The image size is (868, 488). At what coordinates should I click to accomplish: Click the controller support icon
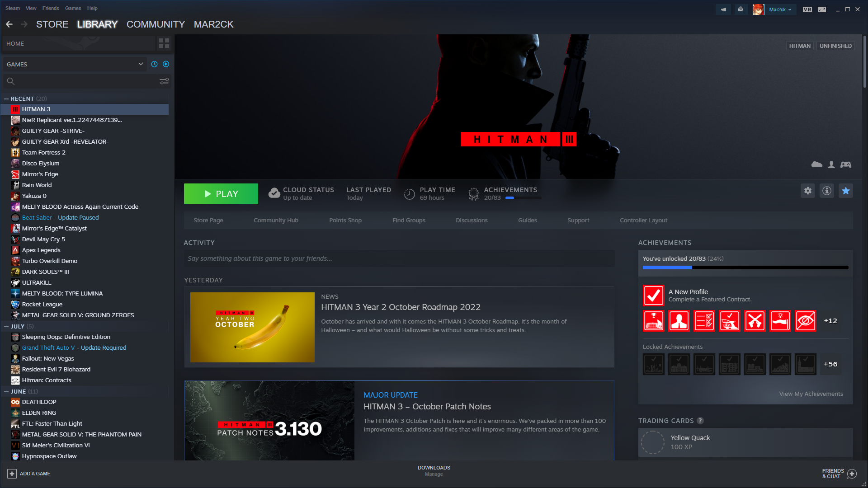pyautogui.click(x=846, y=164)
